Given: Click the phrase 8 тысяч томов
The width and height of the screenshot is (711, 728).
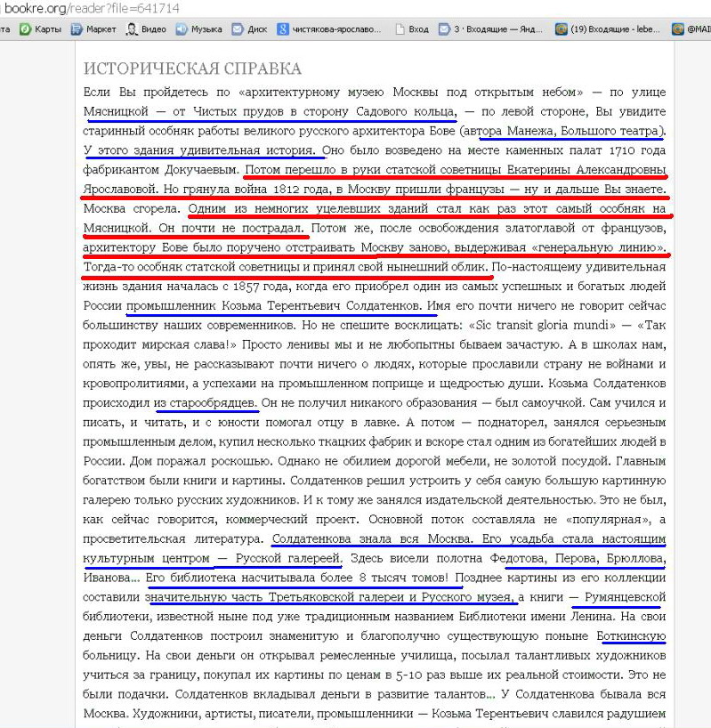Looking at the screenshot, I should pos(402,578).
